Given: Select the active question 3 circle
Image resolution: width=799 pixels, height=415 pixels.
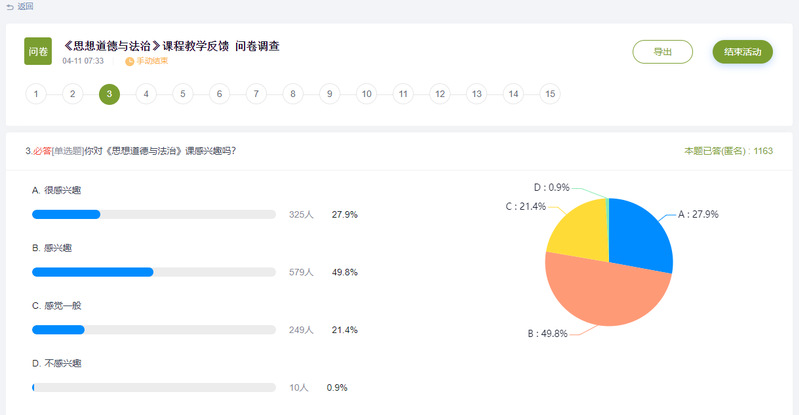Looking at the screenshot, I should click(x=109, y=94).
